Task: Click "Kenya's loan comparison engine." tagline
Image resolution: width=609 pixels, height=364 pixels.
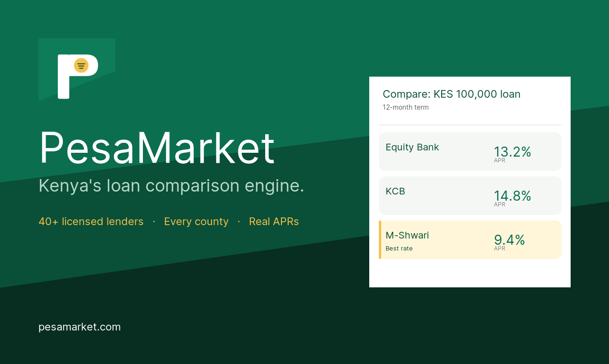Action: pyautogui.click(x=171, y=186)
